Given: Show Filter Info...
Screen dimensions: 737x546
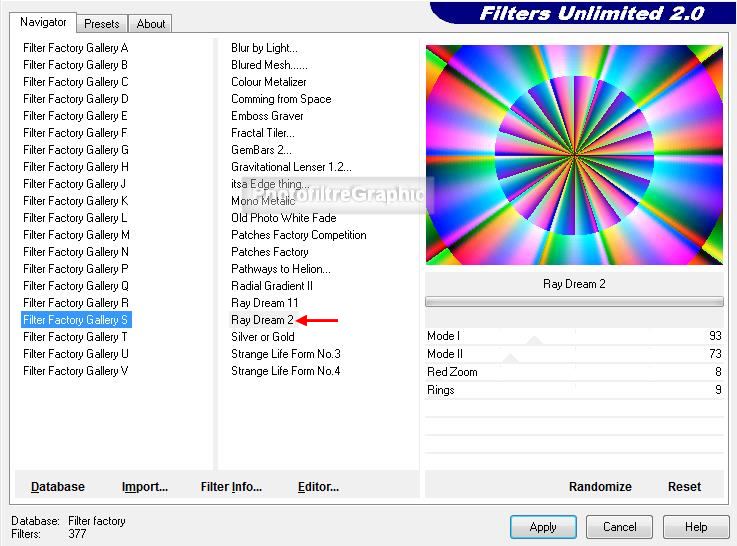Looking at the screenshot, I should click(x=231, y=487).
